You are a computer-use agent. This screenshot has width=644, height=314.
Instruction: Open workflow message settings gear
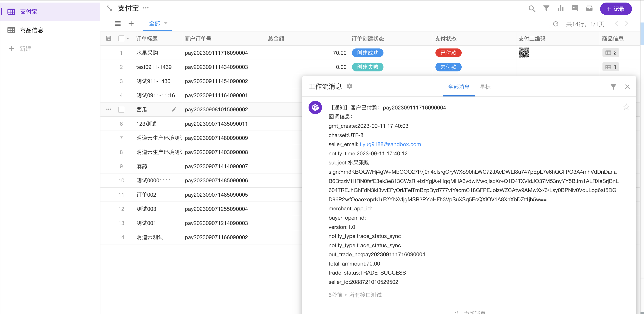tap(350, 87)
